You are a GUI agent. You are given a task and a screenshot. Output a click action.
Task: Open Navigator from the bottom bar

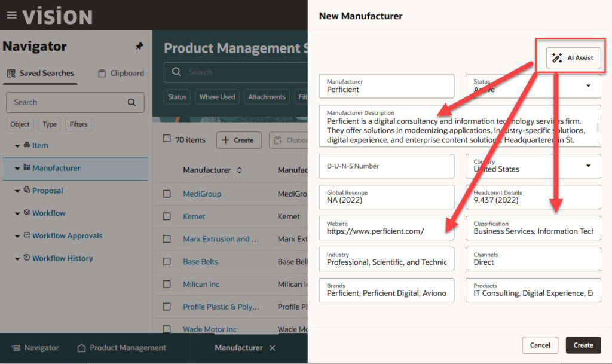click(35, 348)
